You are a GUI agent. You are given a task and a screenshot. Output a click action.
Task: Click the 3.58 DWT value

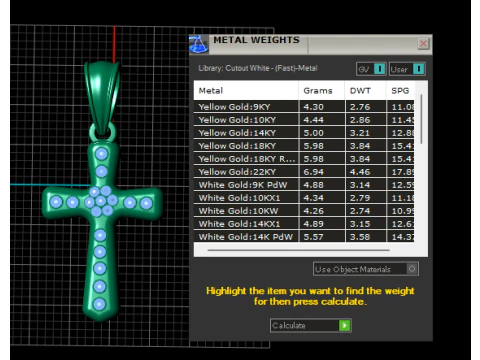[x=360, y=237]
